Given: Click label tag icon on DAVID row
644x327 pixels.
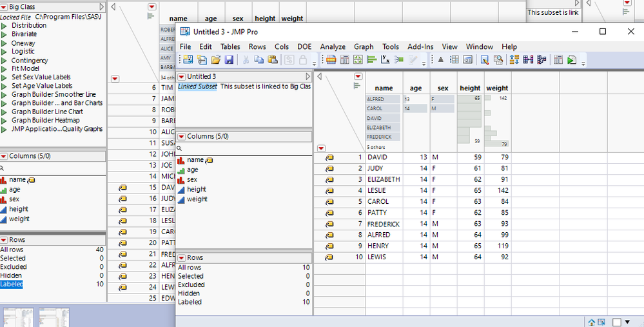Looking at the screenshot, I should (x=329, y=157).
